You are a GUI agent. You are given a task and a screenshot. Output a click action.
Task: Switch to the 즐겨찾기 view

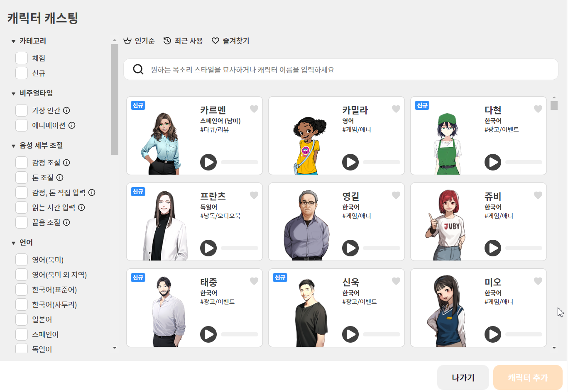point(230,40)
